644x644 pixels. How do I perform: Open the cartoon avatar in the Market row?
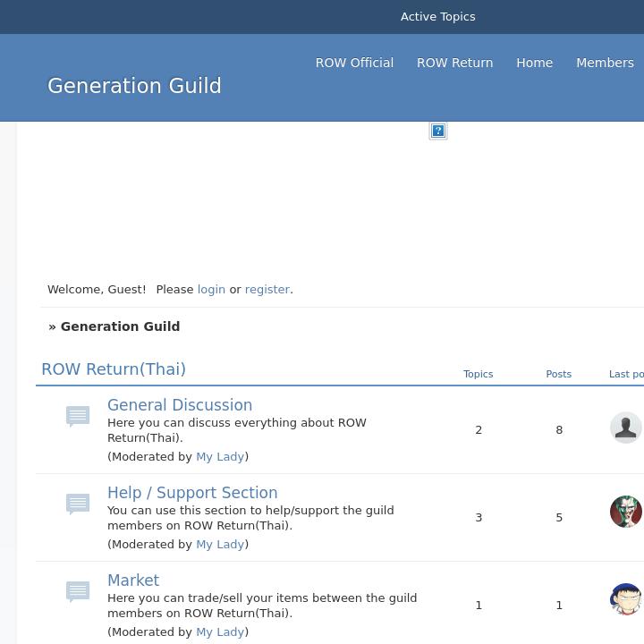tap(625, 599)
